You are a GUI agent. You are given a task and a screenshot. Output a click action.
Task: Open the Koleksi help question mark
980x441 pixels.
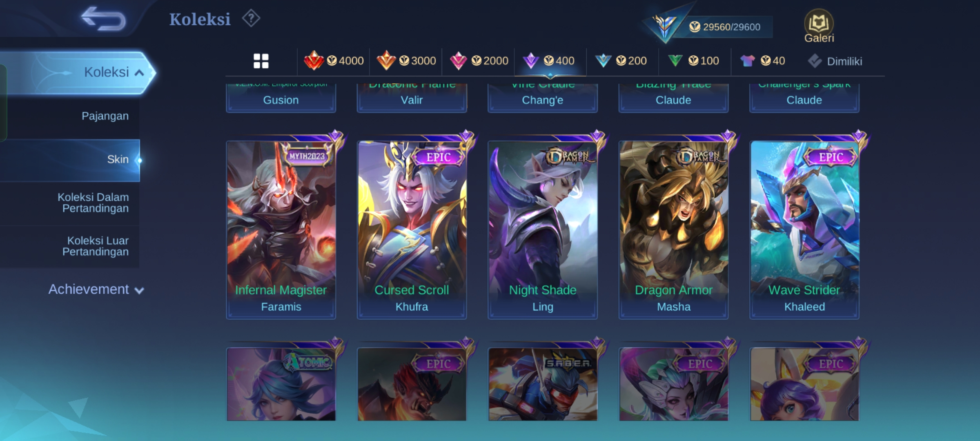click(251, 19)
